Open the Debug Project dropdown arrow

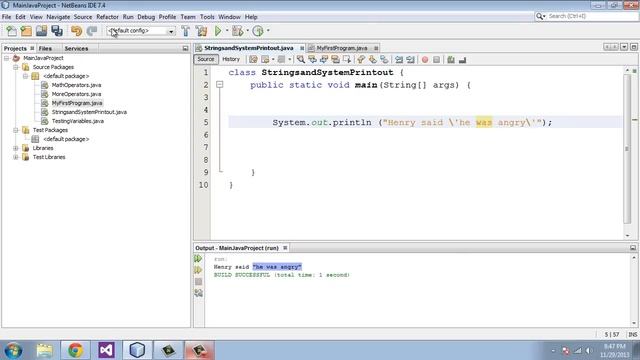point(247,31)
